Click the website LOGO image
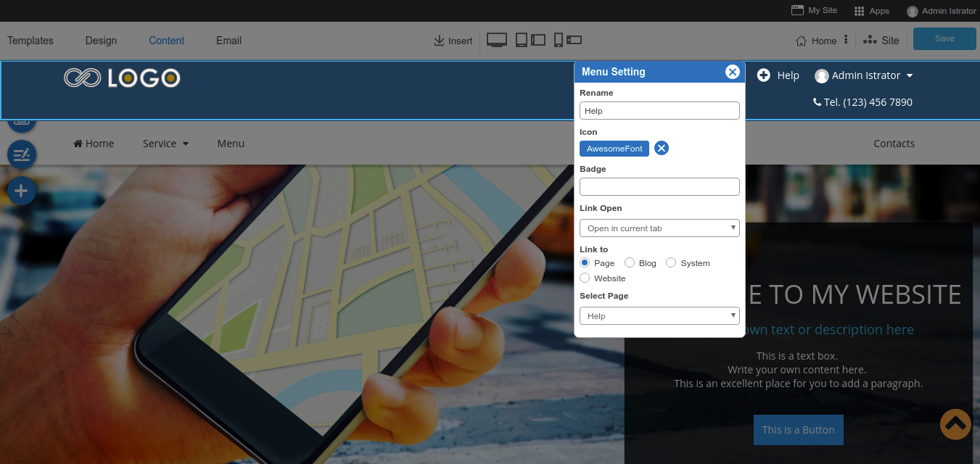This screenshot has height=464, width=980. click(122, 78)
